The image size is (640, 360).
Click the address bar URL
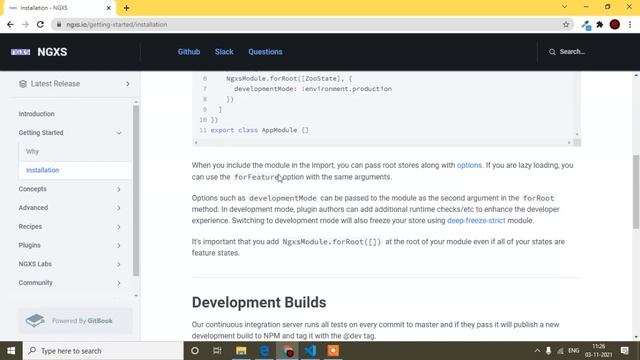pyautogui.click(x=117, y=24)
